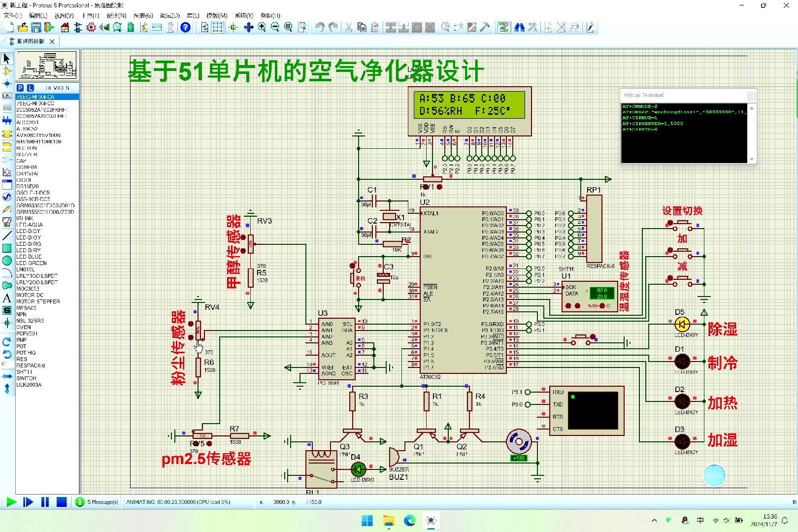Viewport: 798px width, 532px height.
Task: Click the Copy toolbar icon
Action: tap(362, 28)
